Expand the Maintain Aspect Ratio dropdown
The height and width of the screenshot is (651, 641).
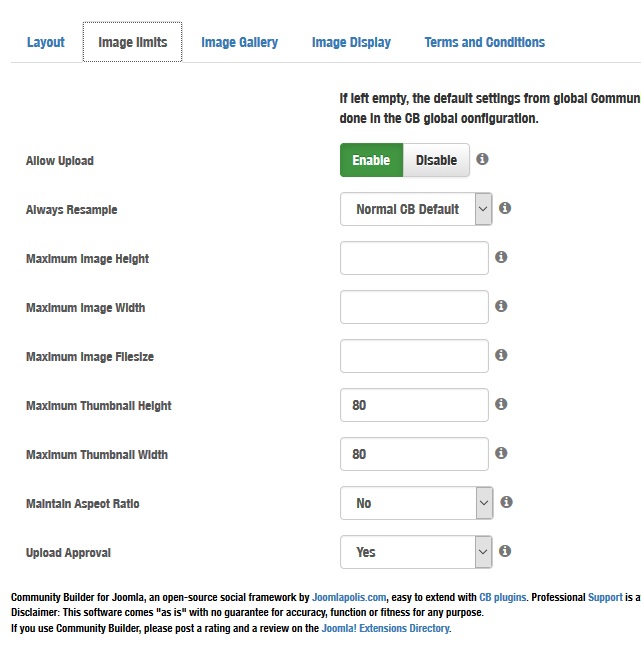[416, 503]
